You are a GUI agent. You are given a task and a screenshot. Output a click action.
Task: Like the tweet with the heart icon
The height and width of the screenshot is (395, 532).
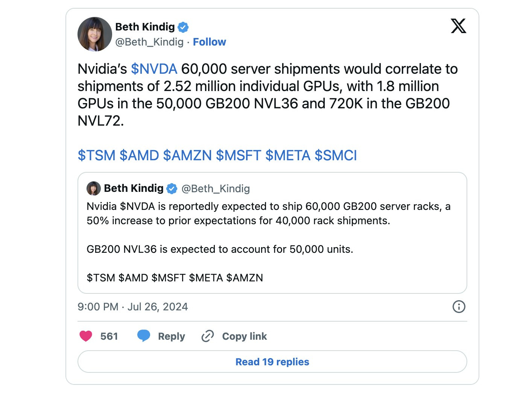pyautogui.click(x=87, y=336)
